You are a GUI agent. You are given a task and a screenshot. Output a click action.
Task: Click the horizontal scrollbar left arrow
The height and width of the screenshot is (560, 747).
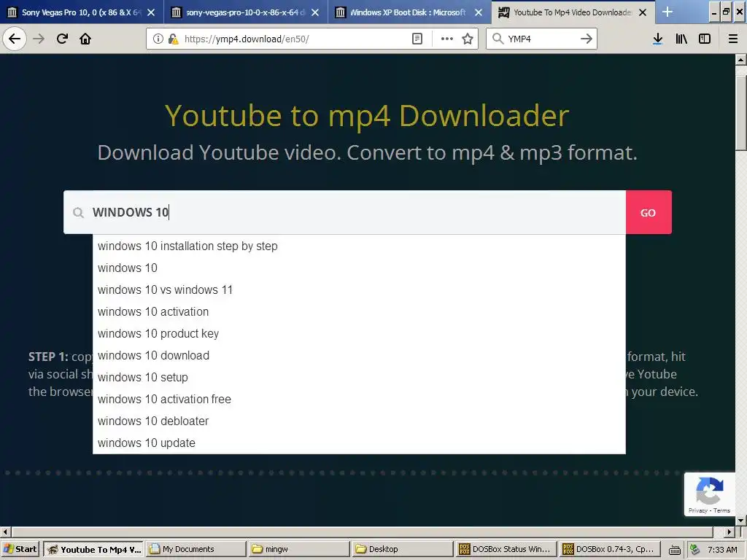(x=5, y=532)
